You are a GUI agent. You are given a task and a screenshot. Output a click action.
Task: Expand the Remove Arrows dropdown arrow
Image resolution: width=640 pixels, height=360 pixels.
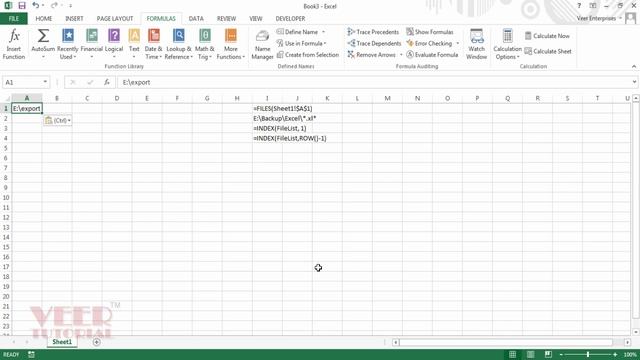pos(401,55)
